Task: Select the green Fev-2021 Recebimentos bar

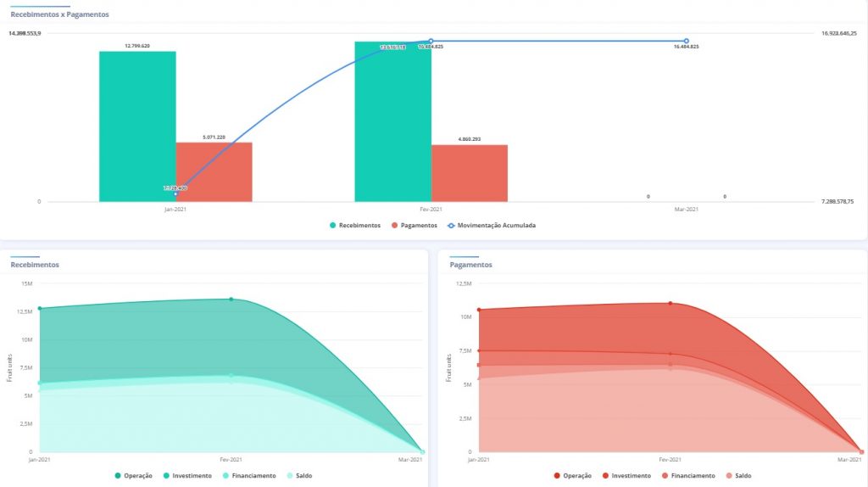Action: click(x=392, y=123)
